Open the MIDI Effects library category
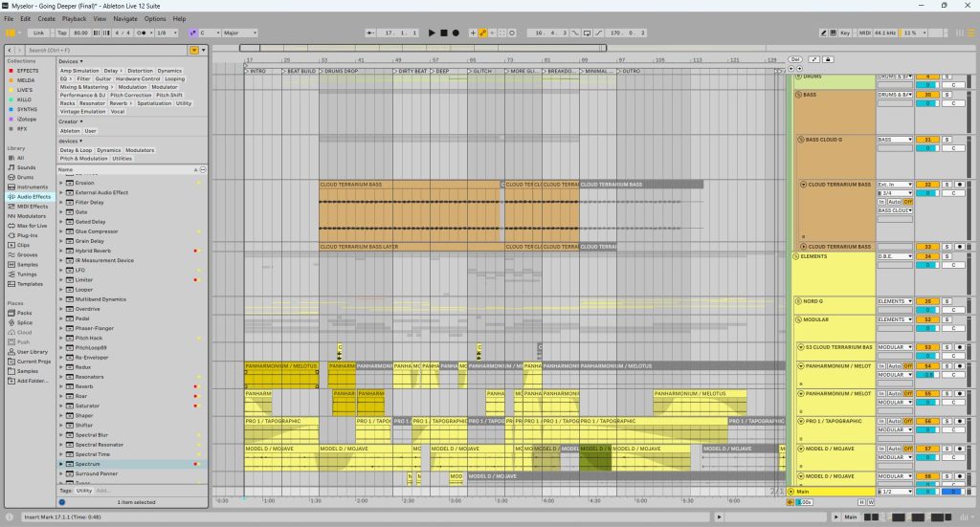 pos(33,206)
